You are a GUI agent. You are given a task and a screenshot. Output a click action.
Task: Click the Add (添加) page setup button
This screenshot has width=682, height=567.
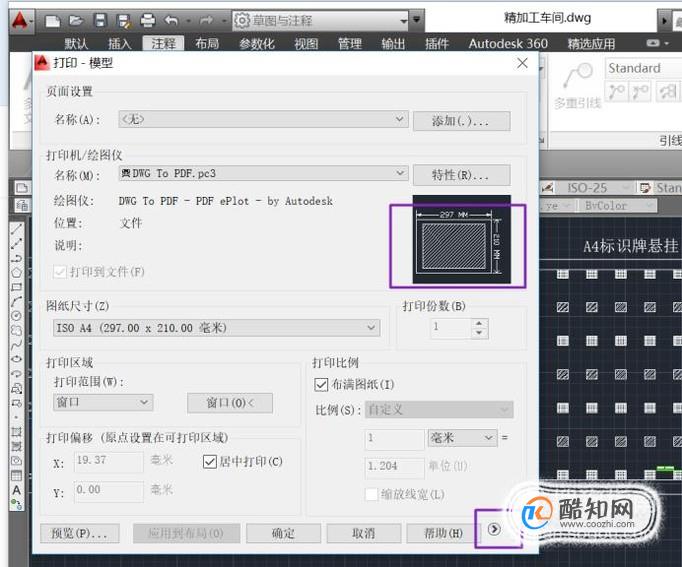pyautogui.click(x=461, y=121)
